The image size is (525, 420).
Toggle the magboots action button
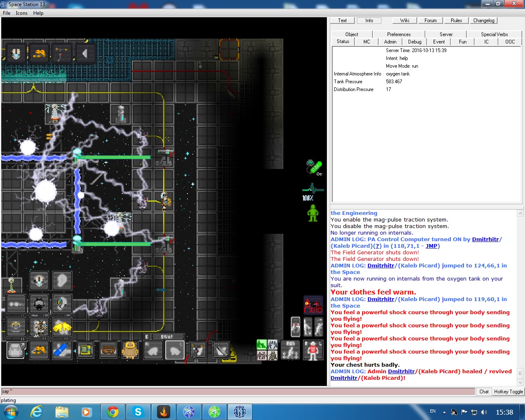[x=39, y=53]
